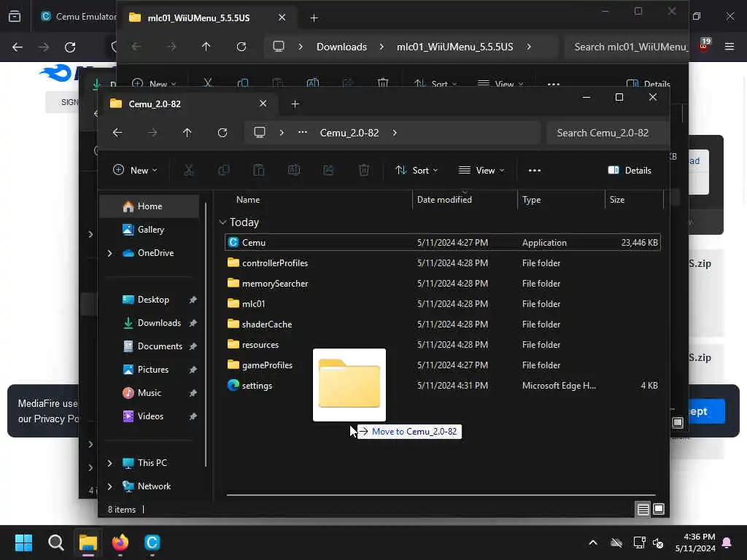Screen dimensions: 747x560
Task: Expand OneDrive in the navigation pane
Action: 109,253
